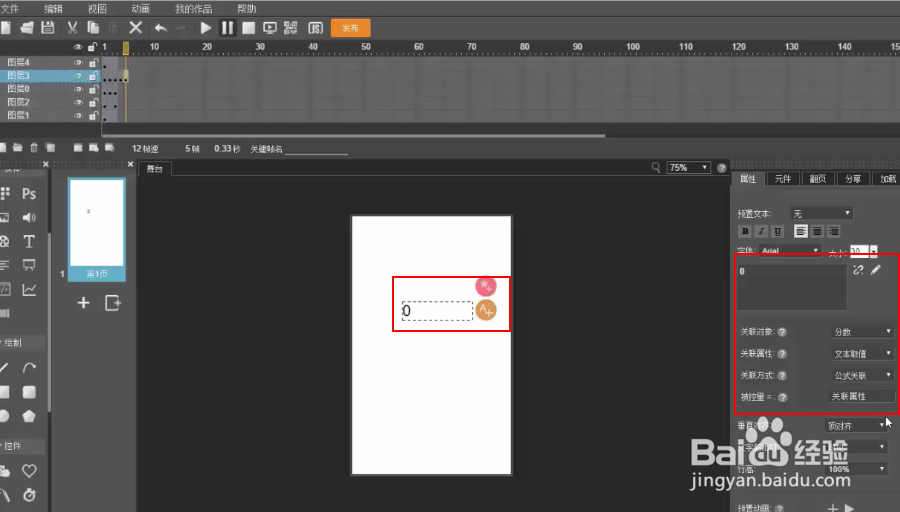
Task: Open the 我的作品 menu
Action: coord(193,9)
